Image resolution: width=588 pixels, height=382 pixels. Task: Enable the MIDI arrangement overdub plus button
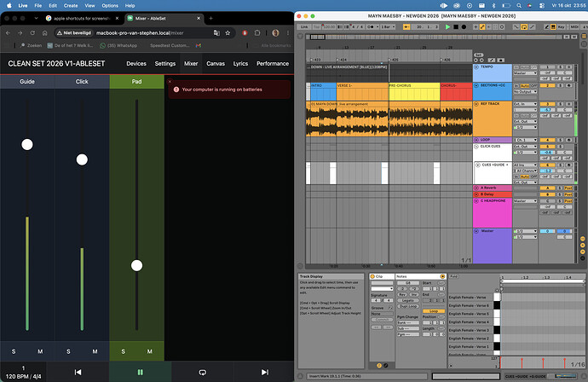pyautogui.click(x=476, y=27)
